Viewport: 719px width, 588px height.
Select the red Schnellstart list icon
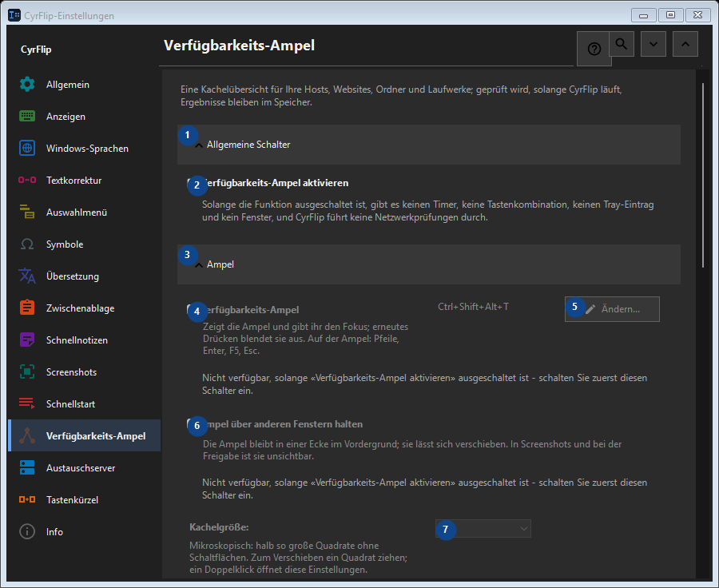27,403
